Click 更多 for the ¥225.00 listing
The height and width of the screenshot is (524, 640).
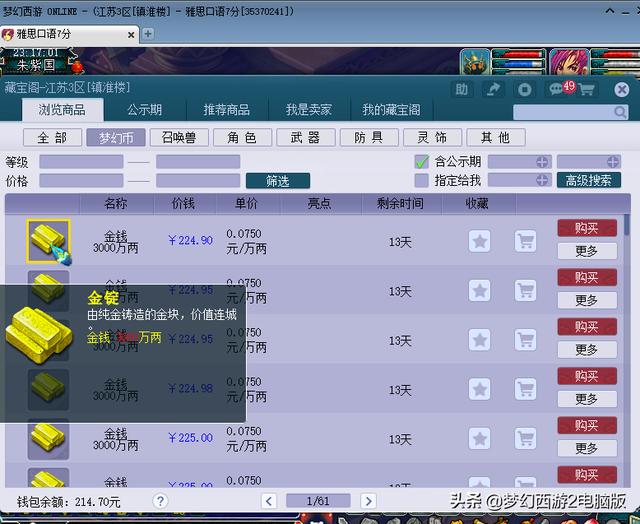tap(587, 448)
